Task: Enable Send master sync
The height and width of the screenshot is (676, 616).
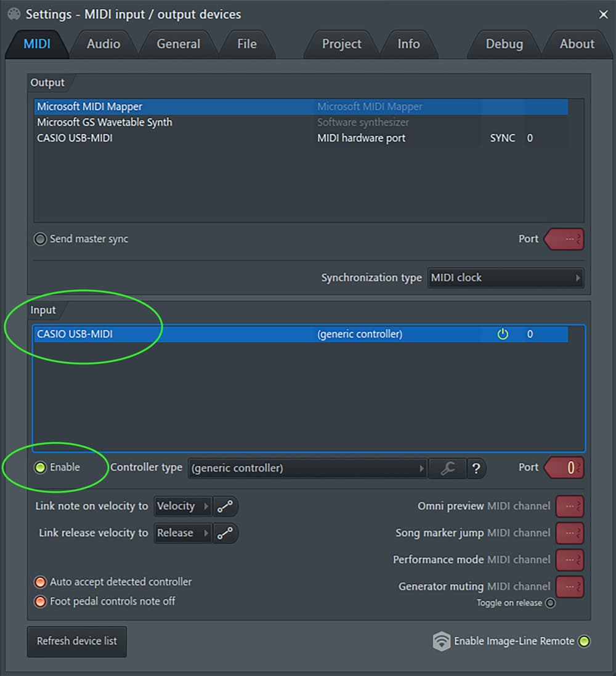Action: (x=41, y=239)
